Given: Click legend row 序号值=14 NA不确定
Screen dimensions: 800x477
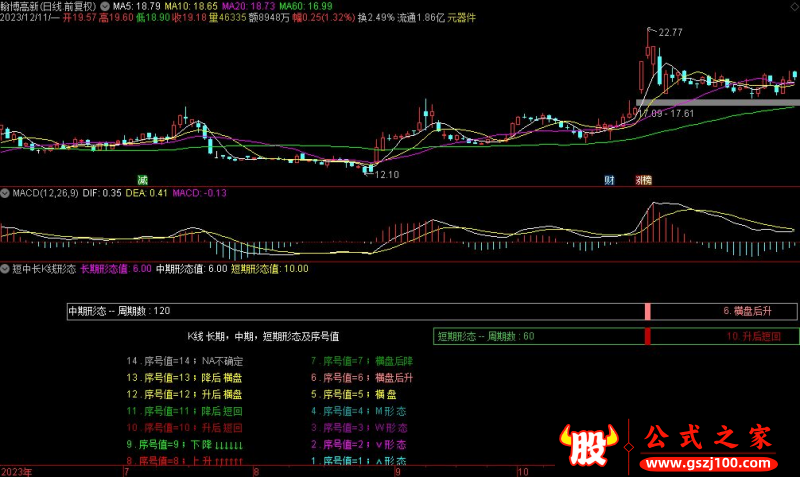Looking at the screenshot, I should point(185,361).
